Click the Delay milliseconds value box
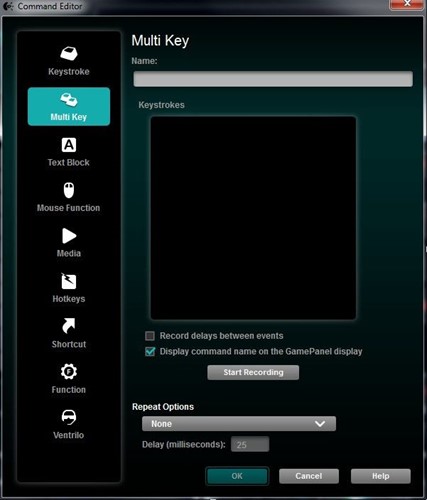Screen dimensions: 427x500 [x=250, y=444]
